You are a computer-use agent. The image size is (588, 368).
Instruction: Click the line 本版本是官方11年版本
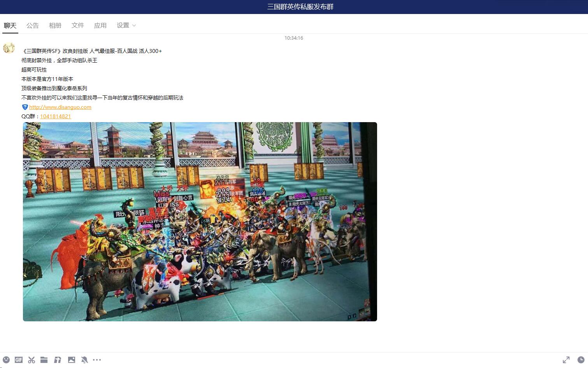(x=47, y=79)
